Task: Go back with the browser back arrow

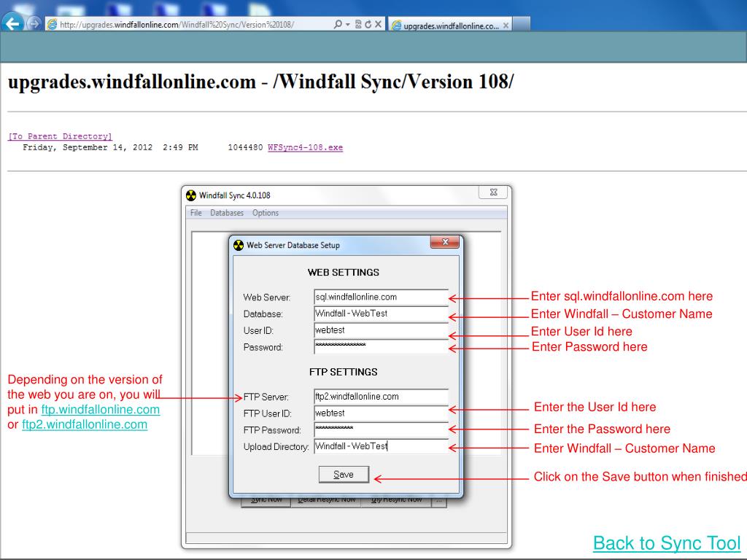Action: pos(13,23)
